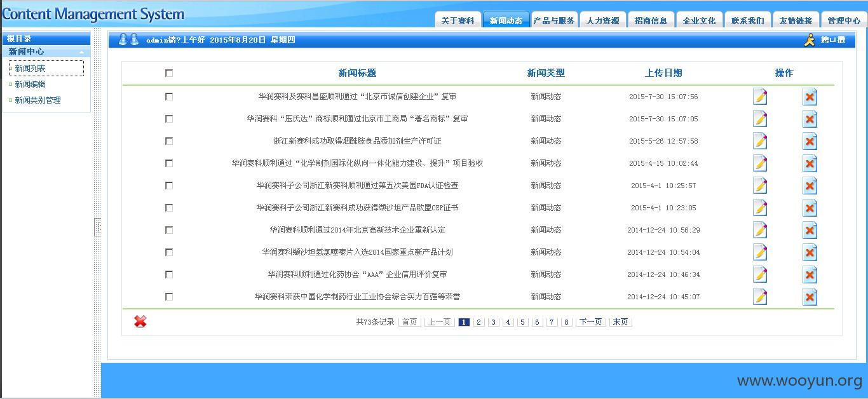Collapse the 新闻中心 sidebar section
Screen dimensions: 868x399
pyautogui.click(x=82, y=52)
